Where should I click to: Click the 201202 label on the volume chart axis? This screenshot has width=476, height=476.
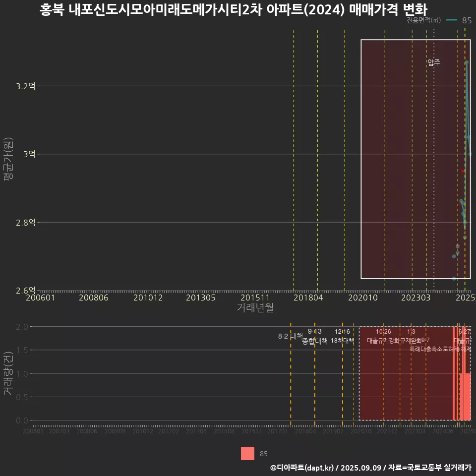coord(169,431)
